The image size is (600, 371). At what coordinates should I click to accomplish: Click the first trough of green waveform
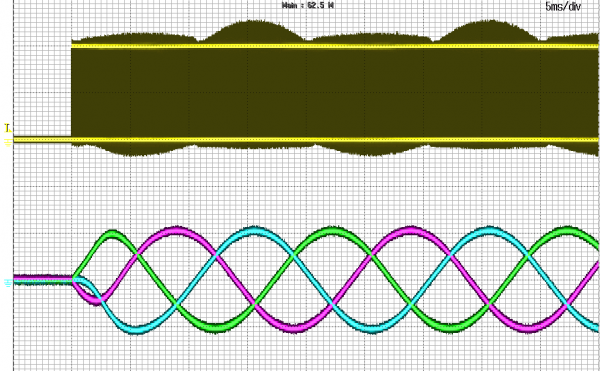click(216, 328)
